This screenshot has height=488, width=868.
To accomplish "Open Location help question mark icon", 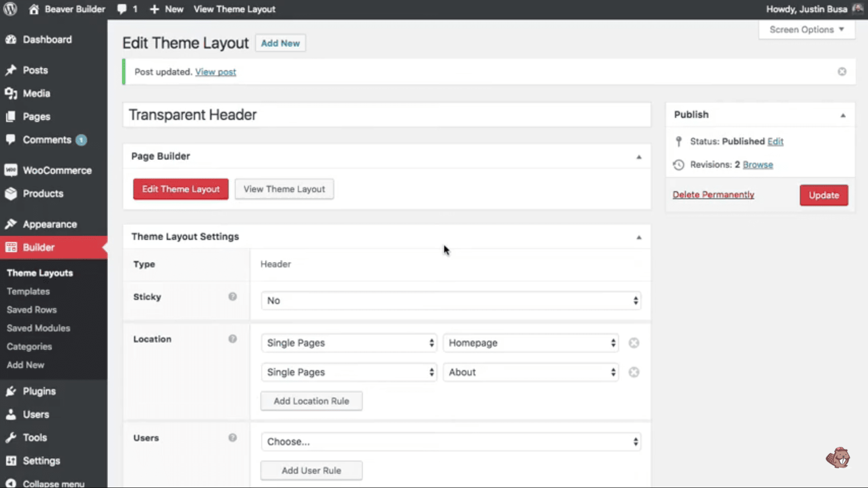I will click(232, 339).
